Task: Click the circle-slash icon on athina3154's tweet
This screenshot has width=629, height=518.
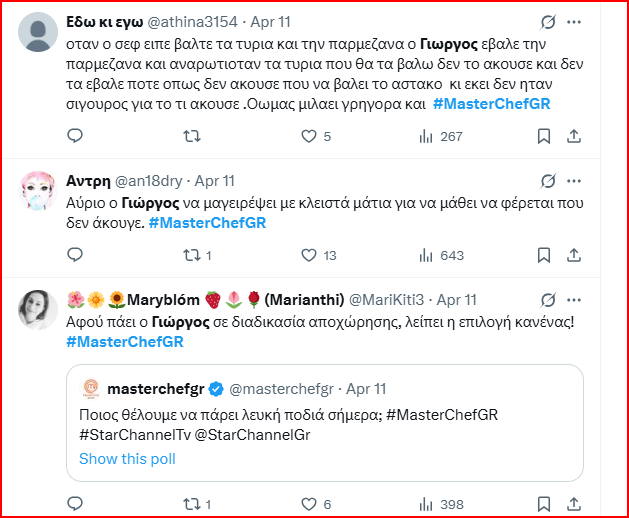Action: click(547, 21)
